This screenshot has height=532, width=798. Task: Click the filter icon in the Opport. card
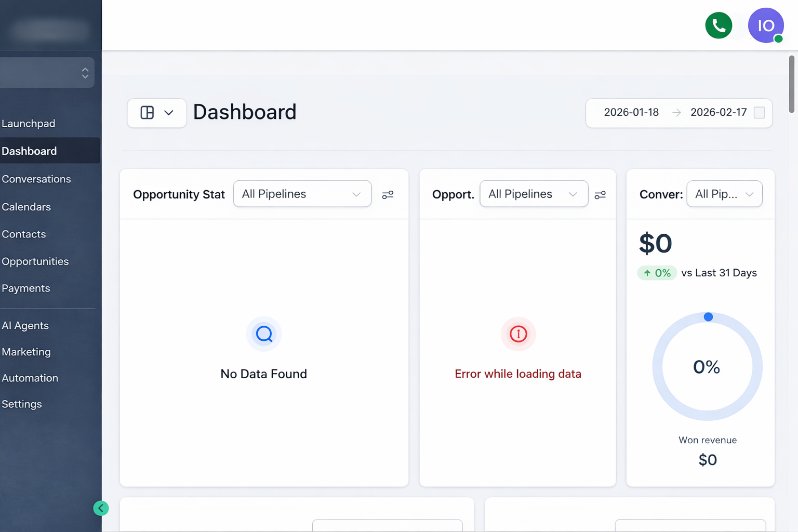click(600, 194)
